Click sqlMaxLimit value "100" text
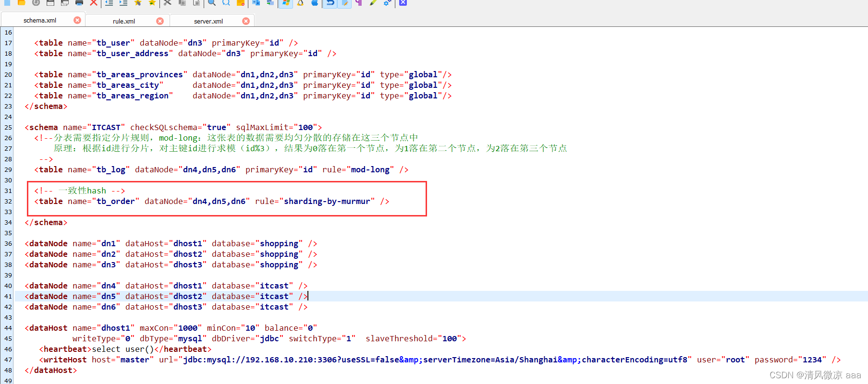Viewport: 868px width, 384px height. (306, 128)
